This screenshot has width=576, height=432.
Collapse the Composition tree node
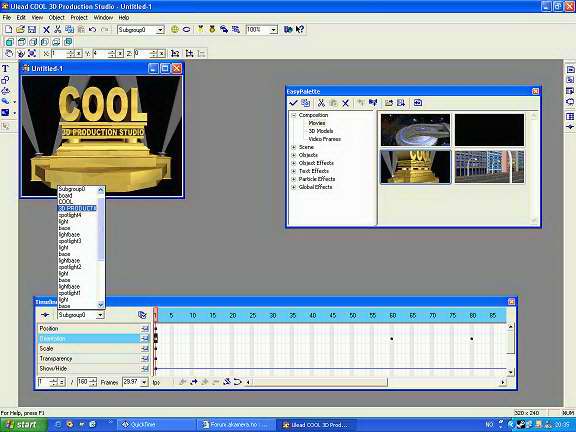pyautogui.click(x=294, y=115)
